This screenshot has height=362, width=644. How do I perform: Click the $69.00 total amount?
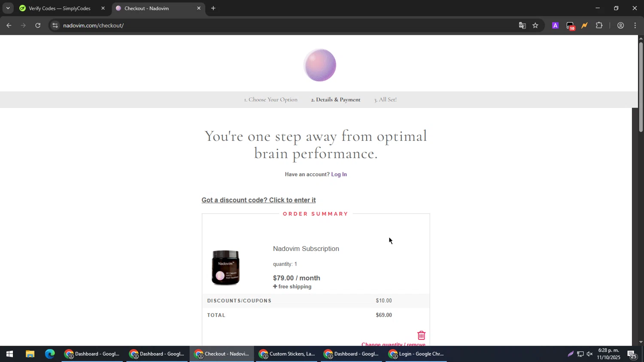pyautogui.click(x=384, y=315)
